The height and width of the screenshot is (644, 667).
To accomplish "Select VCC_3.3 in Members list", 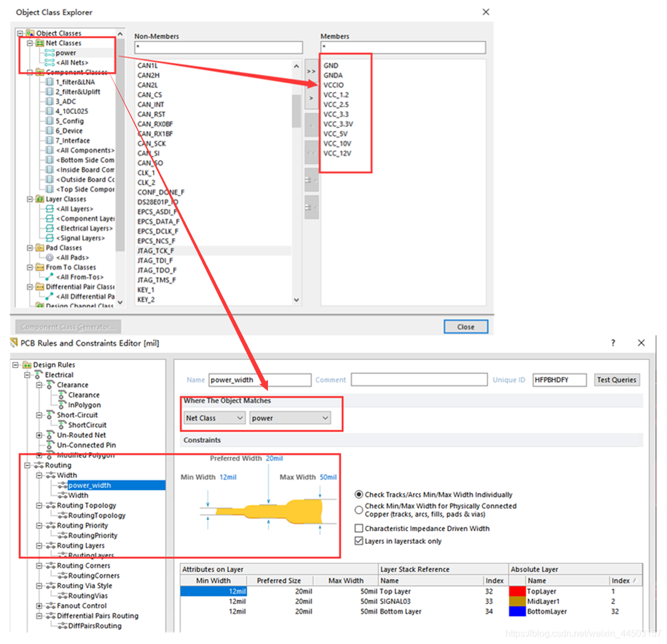I will tap(336, 114).
